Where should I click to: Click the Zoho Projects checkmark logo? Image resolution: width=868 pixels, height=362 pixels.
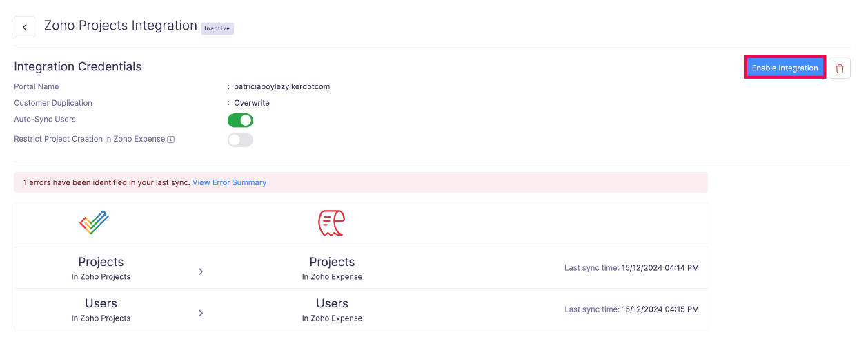[x=95, y=222]
